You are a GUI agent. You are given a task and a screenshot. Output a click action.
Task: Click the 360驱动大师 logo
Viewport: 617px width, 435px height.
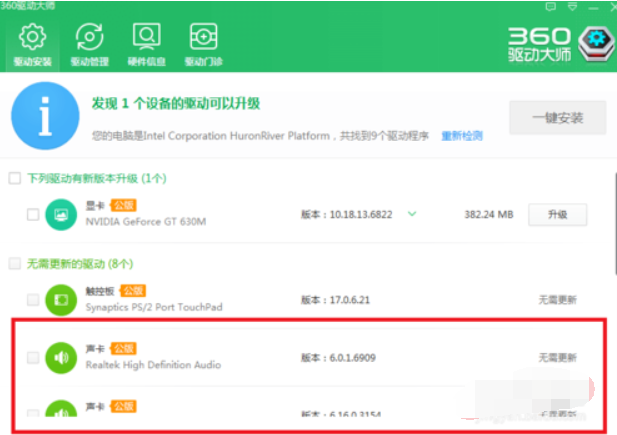click(558, 40)
